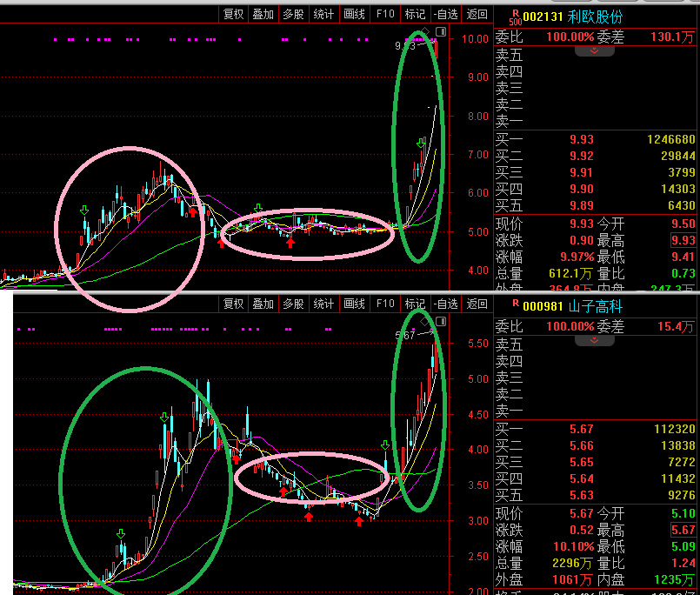
Task: Click the 买二 price 9.92
Action: click(x=581, y=156)
